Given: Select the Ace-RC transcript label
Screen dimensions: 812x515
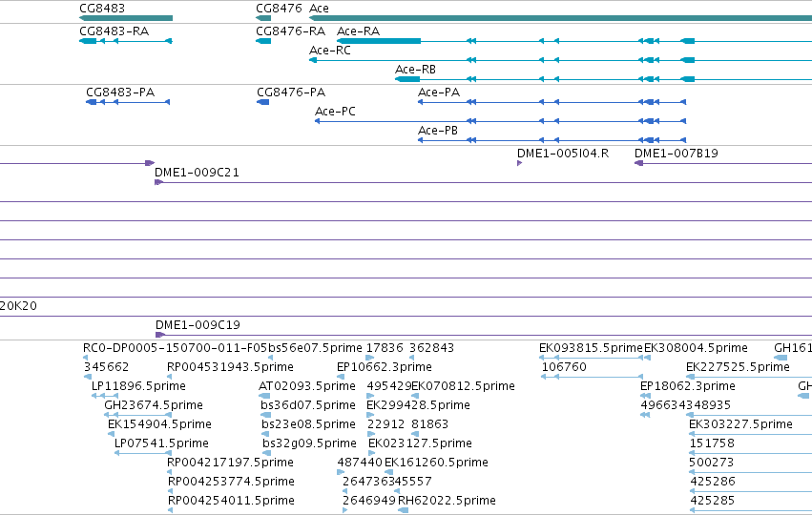Looking at the screenshot, I should point(330,51).
